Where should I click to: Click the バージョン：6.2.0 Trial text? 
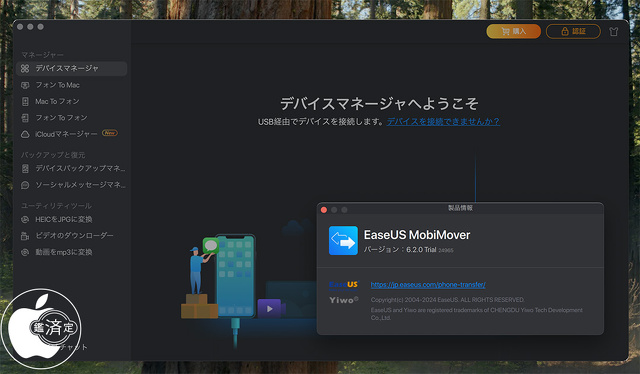tap(400, 249)
